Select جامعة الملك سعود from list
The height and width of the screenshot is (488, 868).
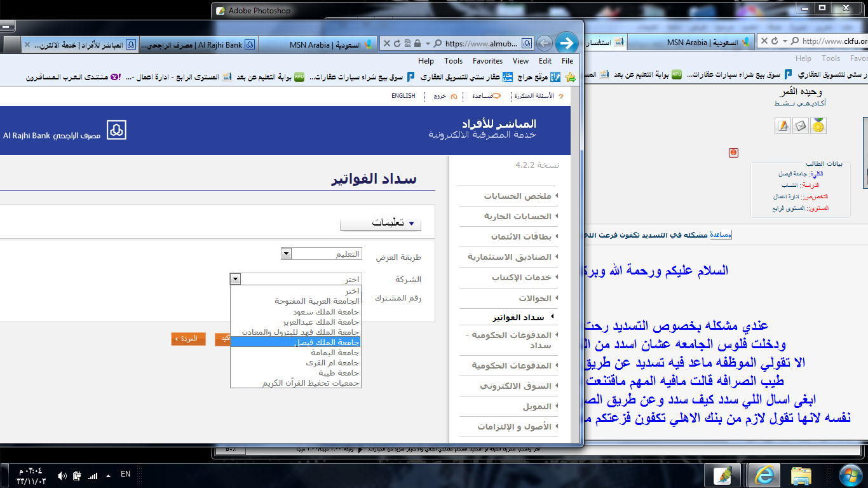coord(296,311)
